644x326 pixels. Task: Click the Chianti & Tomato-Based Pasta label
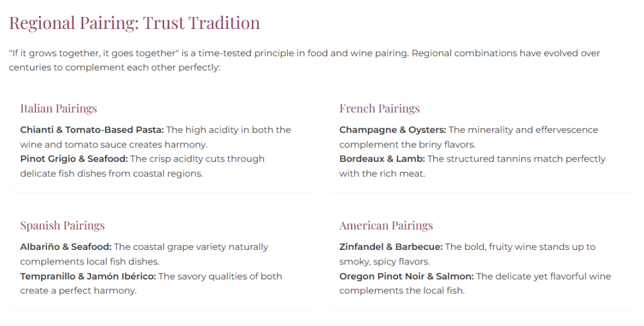92,130
